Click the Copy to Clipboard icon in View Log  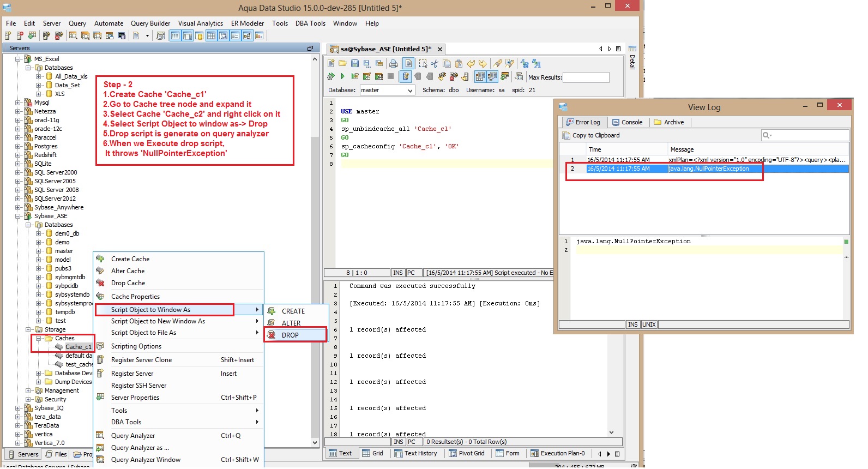(x=566, y=135)
